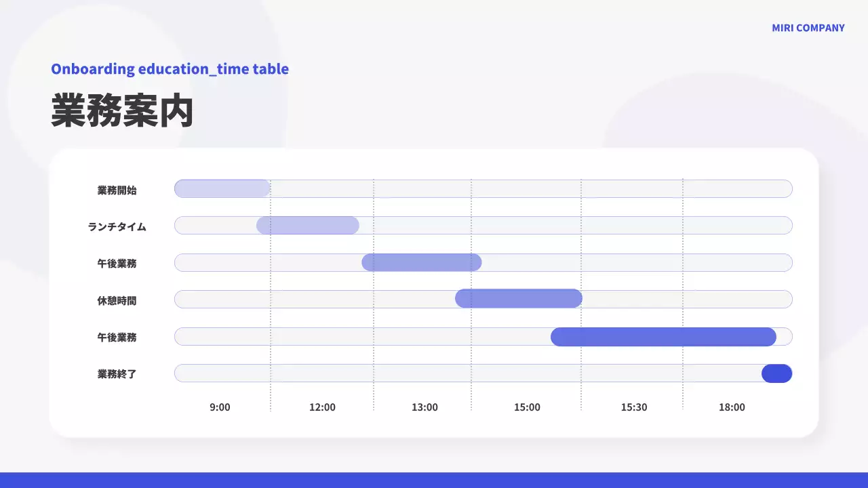Click the MIRI COMPANY header text
868x488 pixels.
pyautogui.click(x=808, y=28)
